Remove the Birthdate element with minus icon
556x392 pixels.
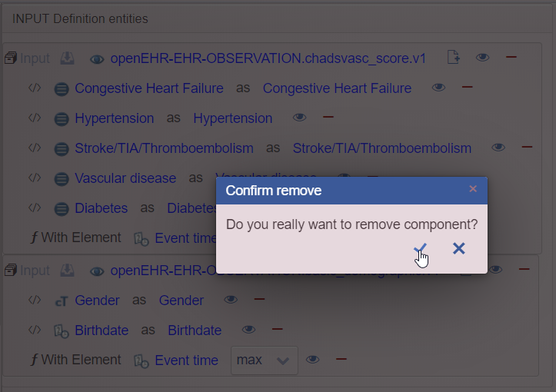point(278,329)
